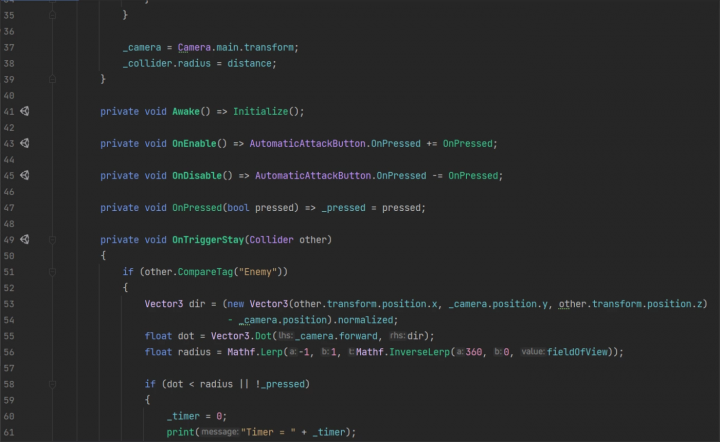
Task: Collapse the method block ending at line 39
Action: (52, 79)
